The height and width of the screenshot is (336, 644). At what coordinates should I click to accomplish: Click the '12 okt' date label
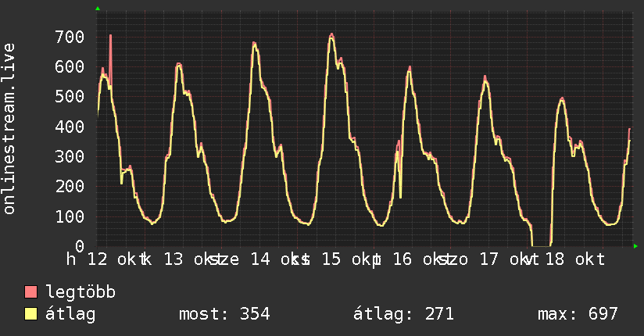(116, 259)
